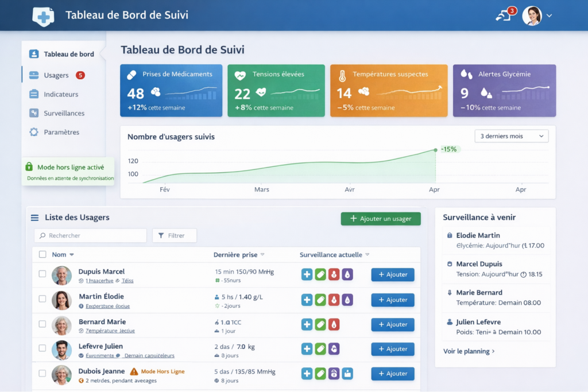Click the Rechercher search field
588x392 pixels.
90,235
